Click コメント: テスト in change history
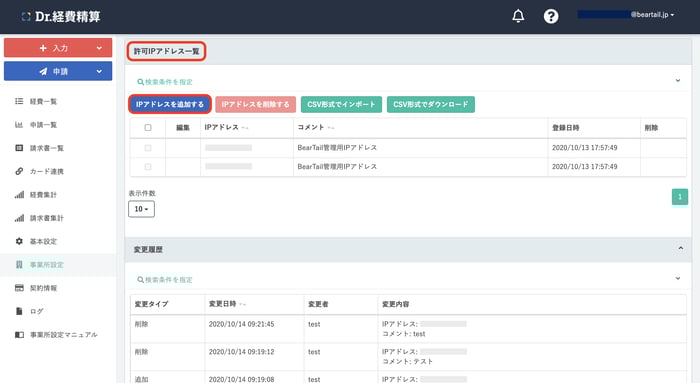Image resolution: width=700 pixels, height=383 pixels. coord(408,361)
